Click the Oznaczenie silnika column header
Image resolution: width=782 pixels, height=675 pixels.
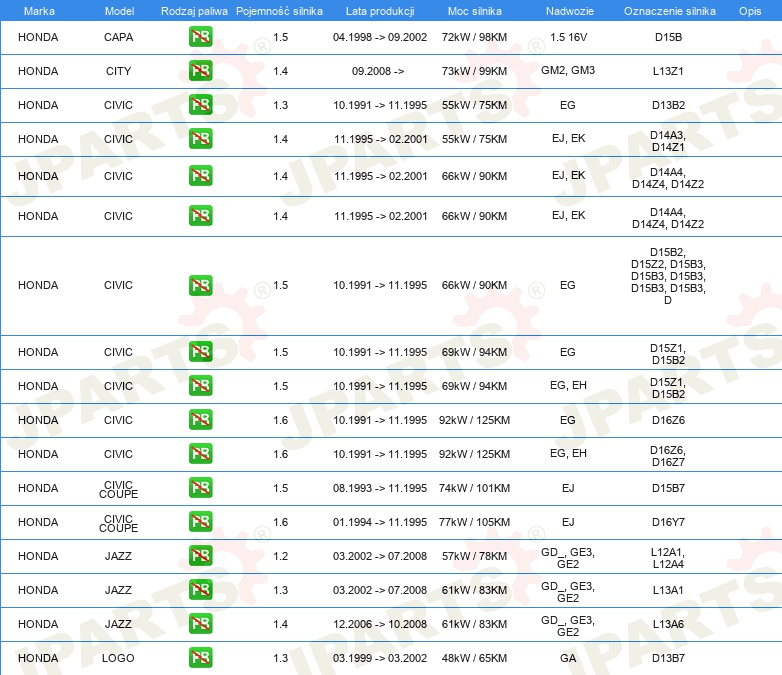pyautogui.click(x=669, y=11)
